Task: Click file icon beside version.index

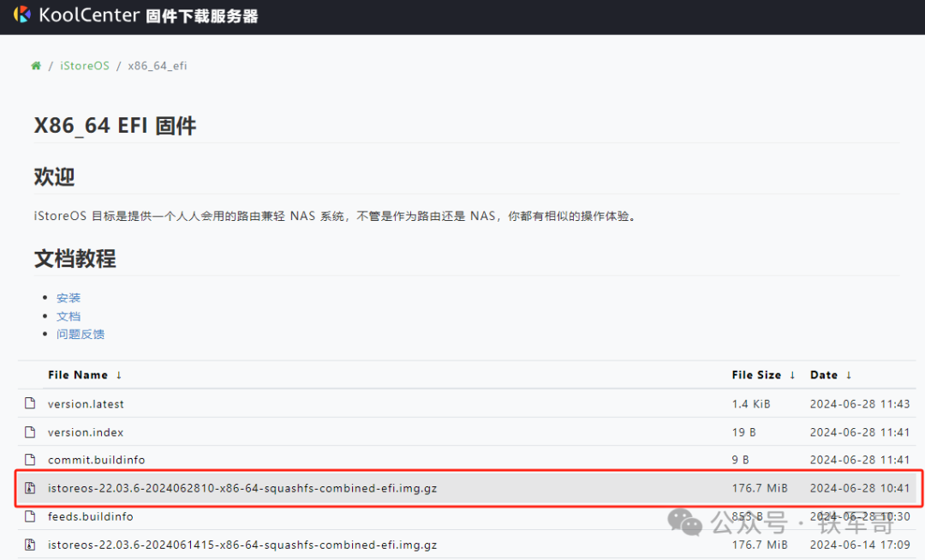Action: [30, 432]
